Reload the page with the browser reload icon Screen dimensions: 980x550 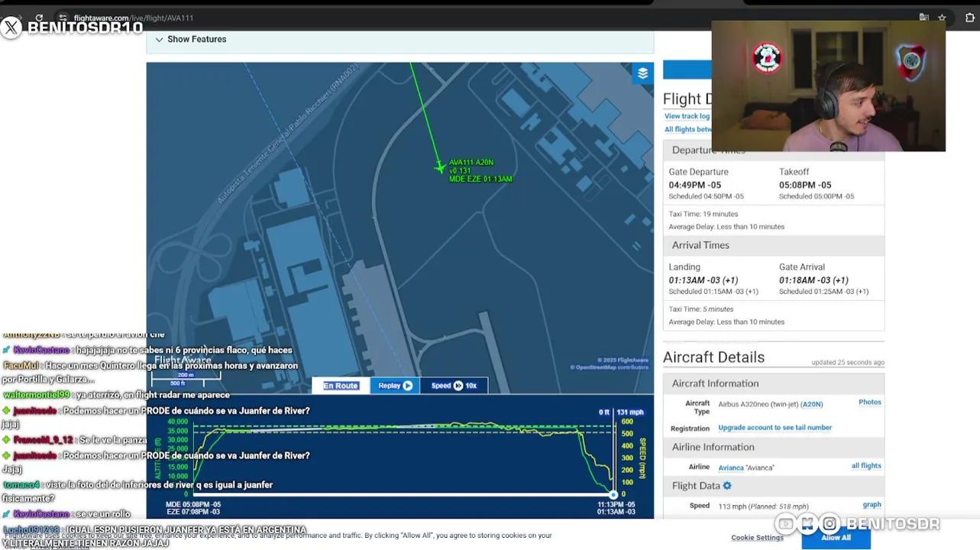40,18
